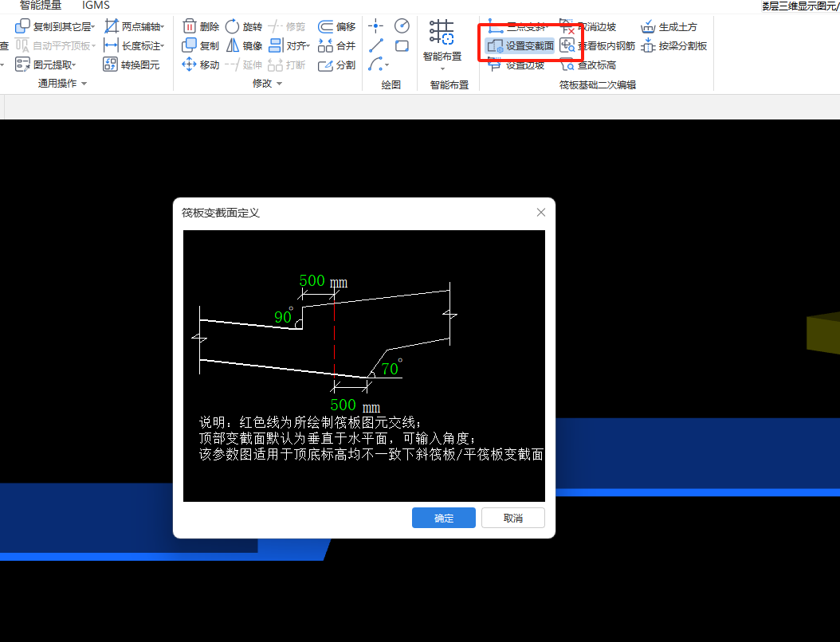
Task: Select the 旋转 rotate tool
Action: click(x=244, y=26)
